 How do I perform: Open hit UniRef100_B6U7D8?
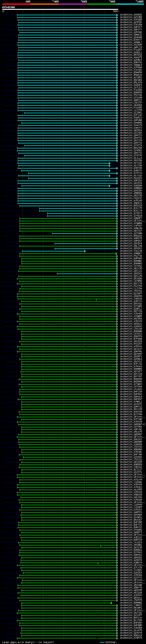point(131,148)
